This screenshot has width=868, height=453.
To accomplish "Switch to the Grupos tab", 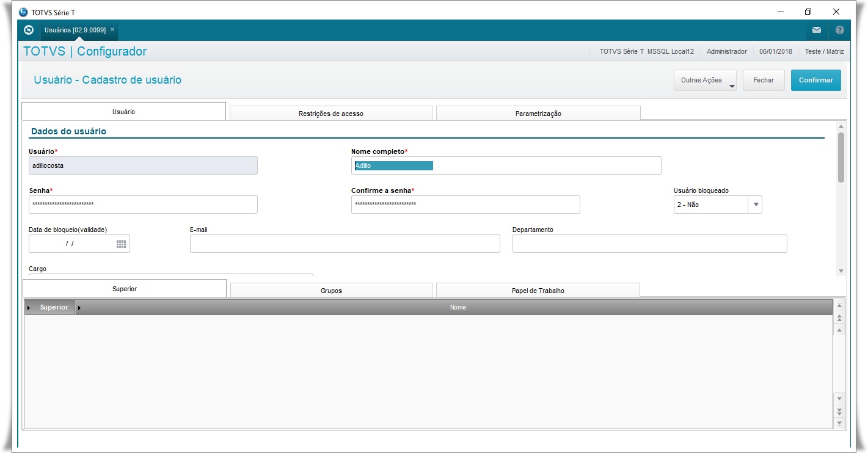I will click(331, 291).
